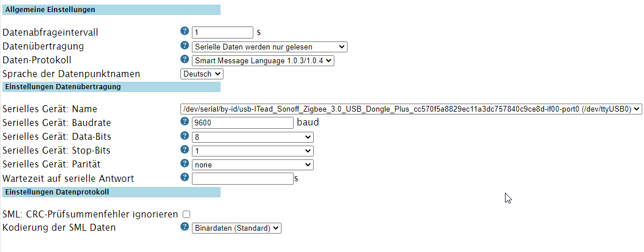Open the Daten-Protokoll dropdown
Screen dimensions: 644x252
pyautogui.click(x=263, y=60)
